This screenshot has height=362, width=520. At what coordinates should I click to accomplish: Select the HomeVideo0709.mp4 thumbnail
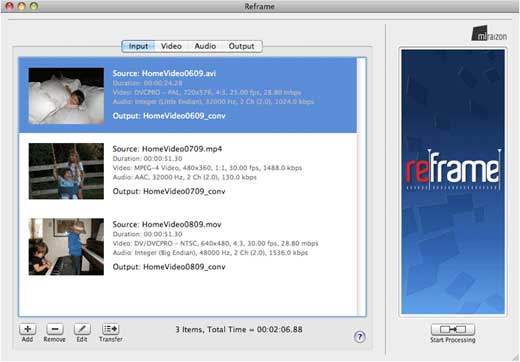66,171
